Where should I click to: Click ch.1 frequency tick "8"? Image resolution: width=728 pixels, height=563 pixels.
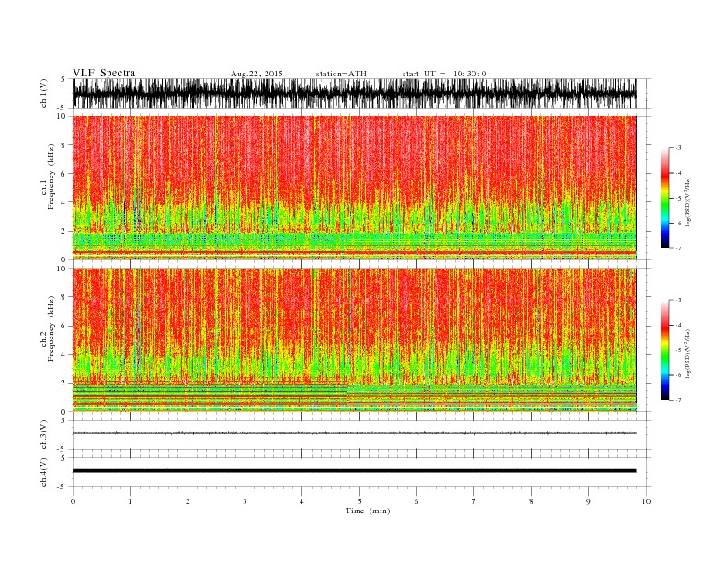coord(63,145)
